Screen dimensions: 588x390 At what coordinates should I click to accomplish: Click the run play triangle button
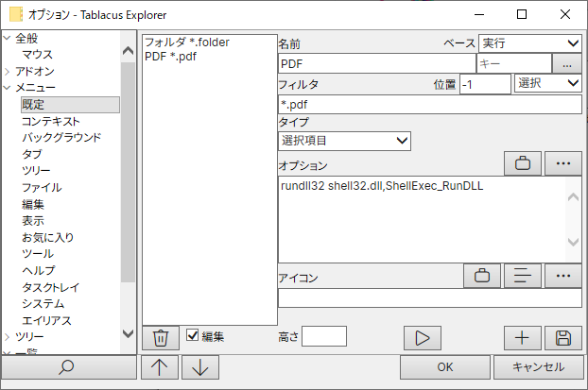coord(423,338)
